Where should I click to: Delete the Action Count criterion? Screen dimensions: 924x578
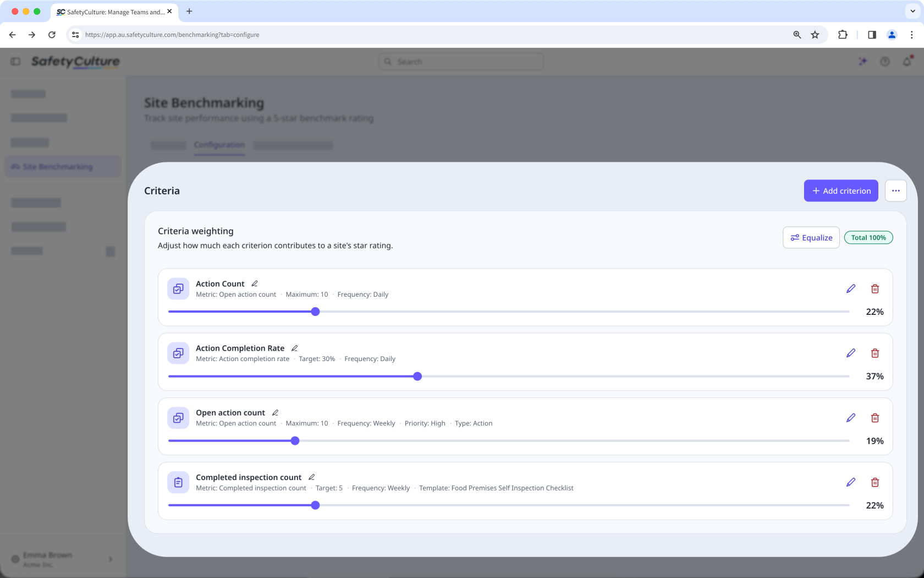click(x=875, y=288)
